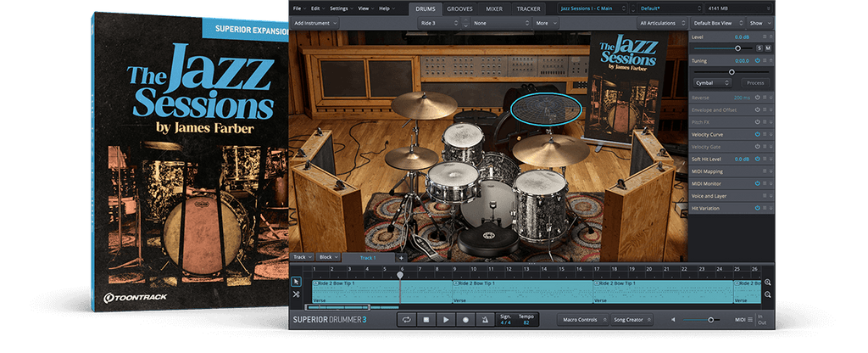This screenshot has width=868, height=353.
Task: Open the None dropdown beside Ride 3
Action: pyautogui.click(x=501, y=23)
